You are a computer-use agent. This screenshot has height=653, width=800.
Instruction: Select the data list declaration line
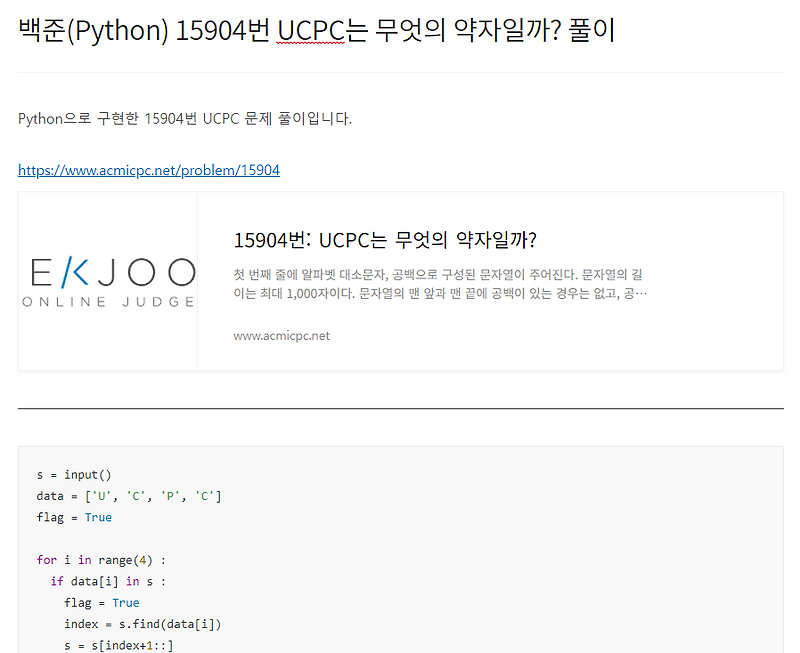point(125,495)
